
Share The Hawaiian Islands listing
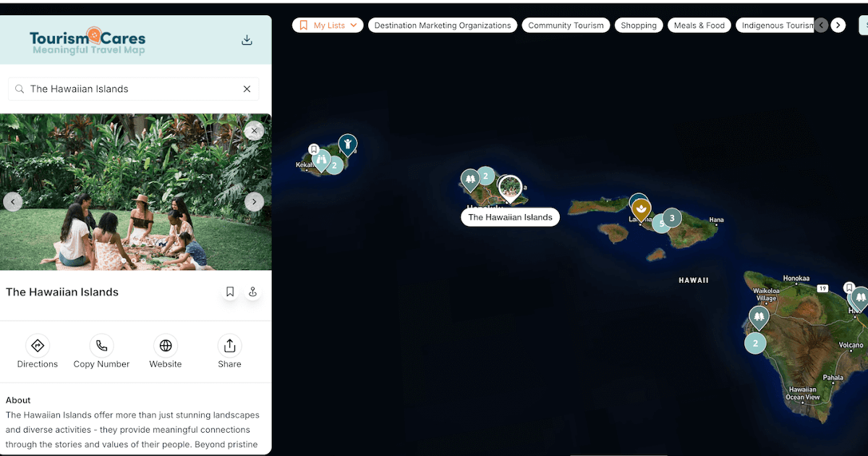pyautogui.click(x=229, y=352)
